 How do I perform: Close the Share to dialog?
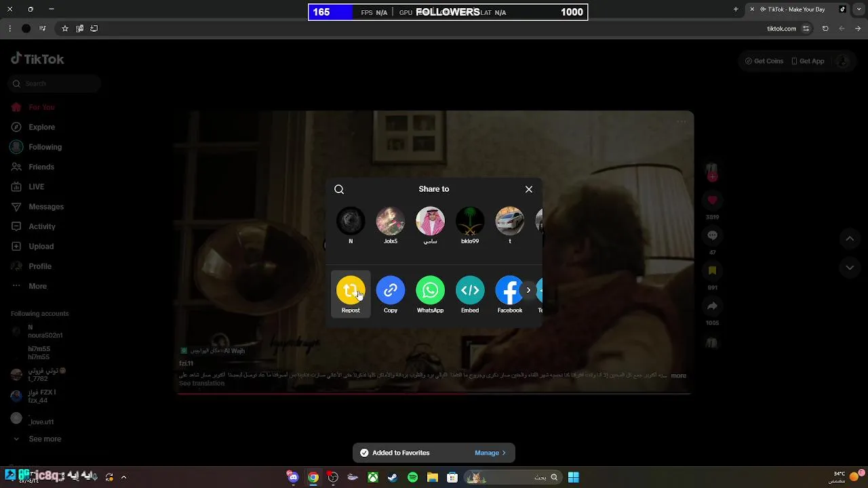tap(529, 189)
